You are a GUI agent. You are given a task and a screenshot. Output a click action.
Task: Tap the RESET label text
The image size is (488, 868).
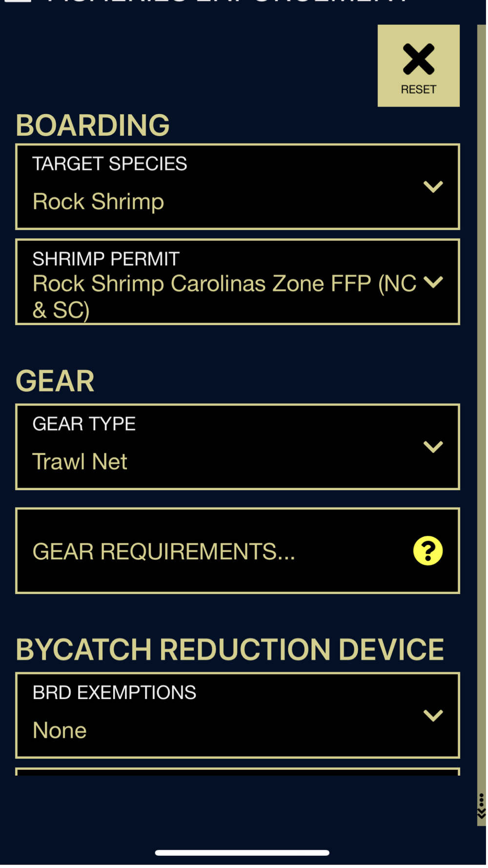coord(420,90)
